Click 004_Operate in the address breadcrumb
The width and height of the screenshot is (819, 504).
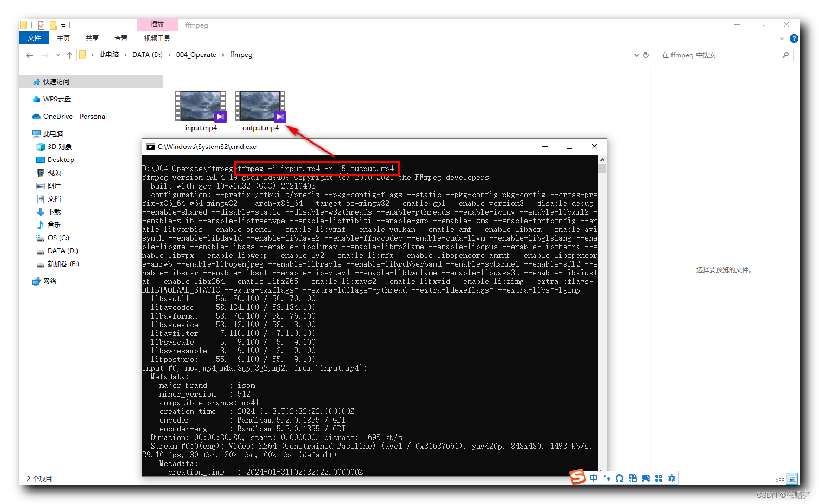tap(196, 55)
